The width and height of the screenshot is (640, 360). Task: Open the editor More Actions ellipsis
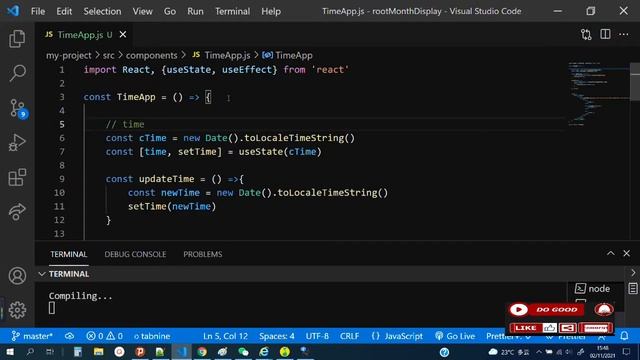click(624, 35)
